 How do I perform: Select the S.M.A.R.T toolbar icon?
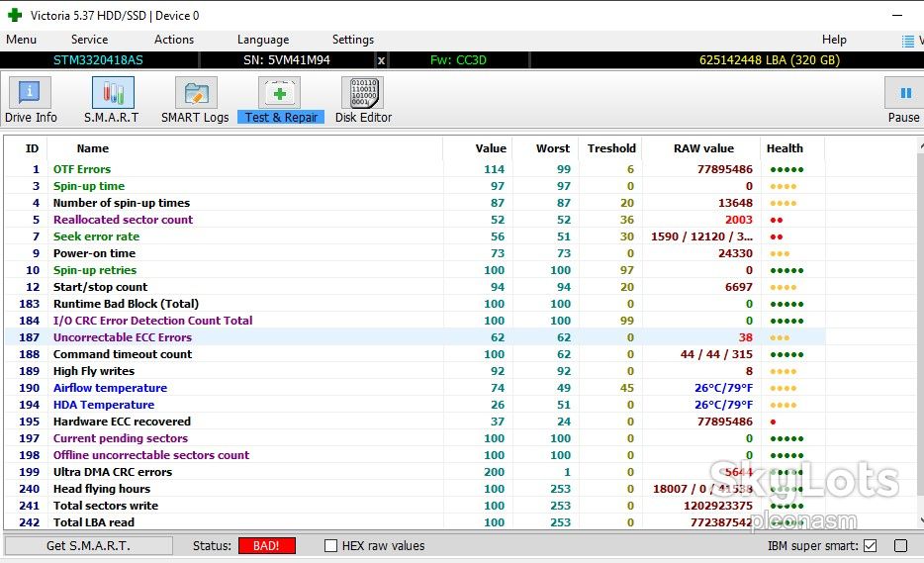point(113,93)
